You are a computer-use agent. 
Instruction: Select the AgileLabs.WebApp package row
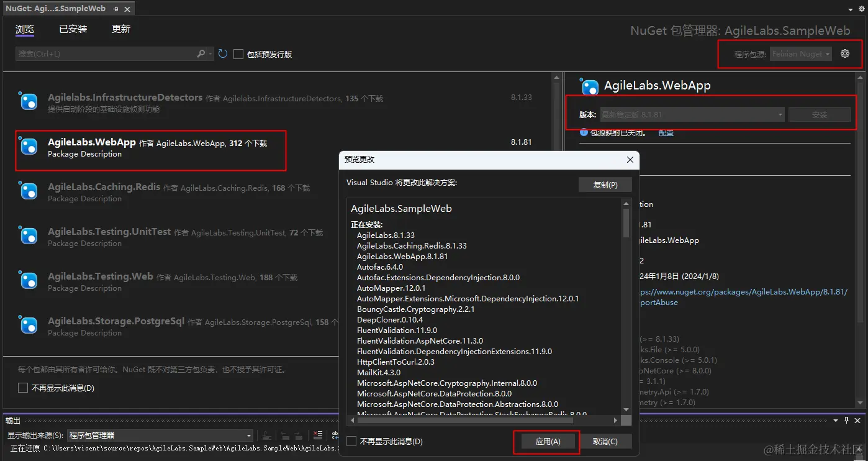pyautogui.click(x=277, y=147)
